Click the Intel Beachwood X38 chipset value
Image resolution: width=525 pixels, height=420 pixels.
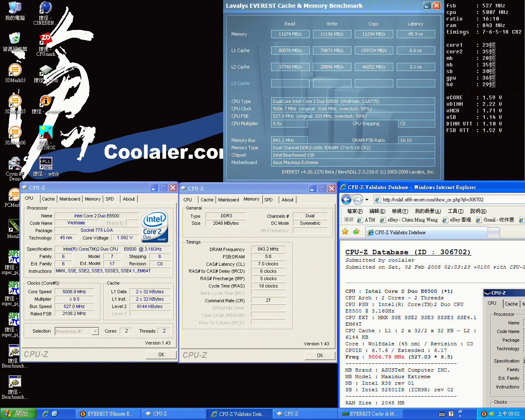click(353, 155)
